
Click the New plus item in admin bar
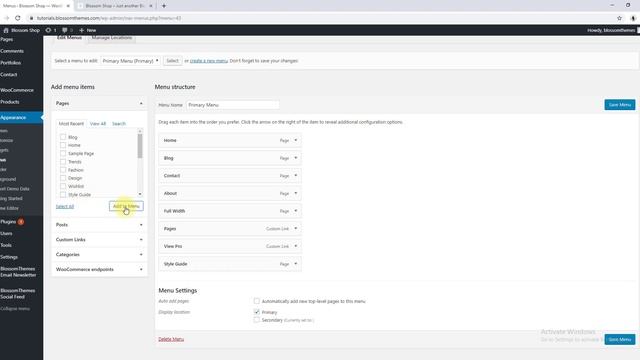[x=88, y=30]
